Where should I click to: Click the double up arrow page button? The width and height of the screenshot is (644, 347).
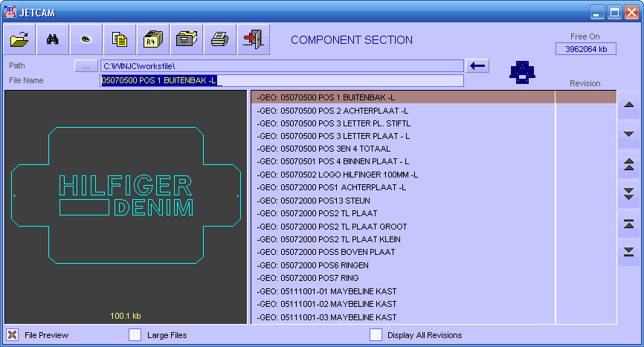(x=629, y=164)
